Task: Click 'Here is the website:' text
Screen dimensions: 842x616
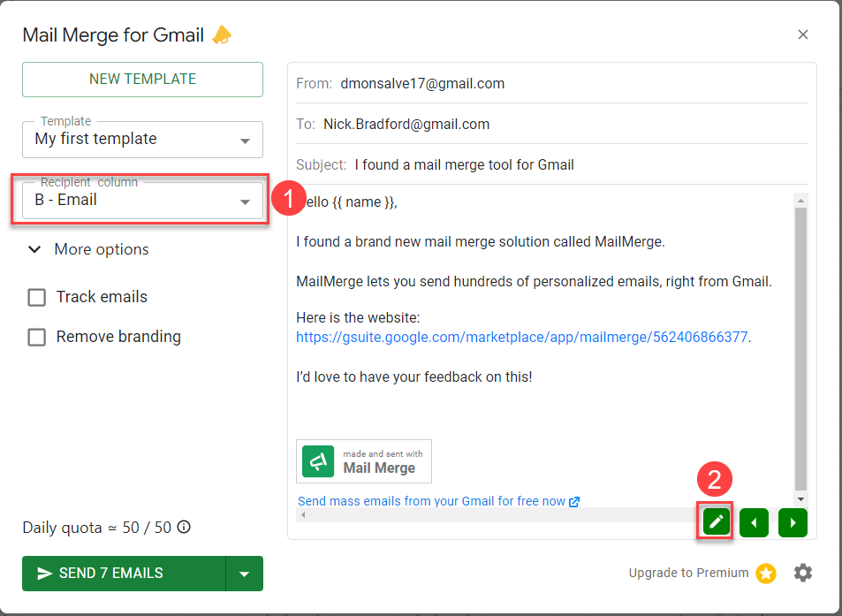Action: click(x=358, y=317)
